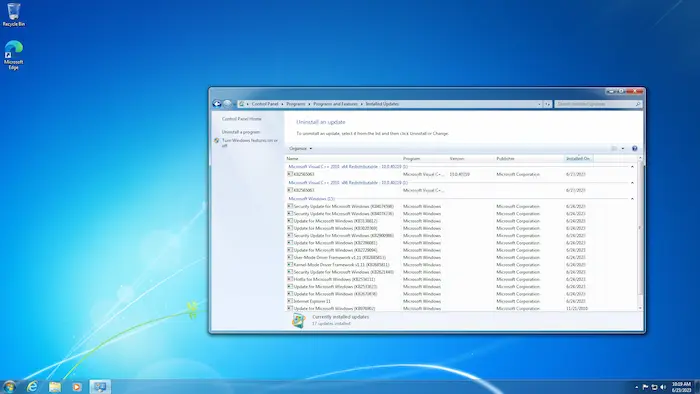The height and width of the screenshot is (394, 700).
Task: Open the Uninstall a program link
Action: point(241,132)
